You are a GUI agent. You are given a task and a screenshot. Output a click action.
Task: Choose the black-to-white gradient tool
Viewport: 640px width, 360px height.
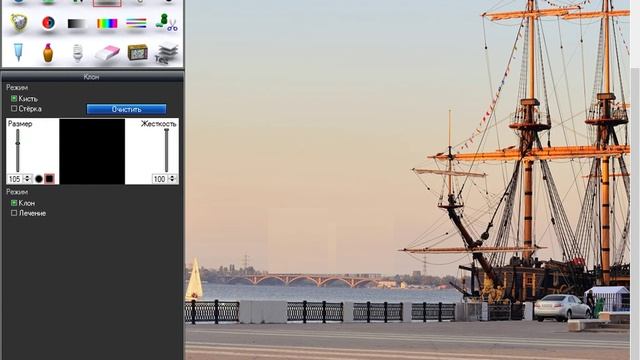pyautogui.click(x=77, y=24)
